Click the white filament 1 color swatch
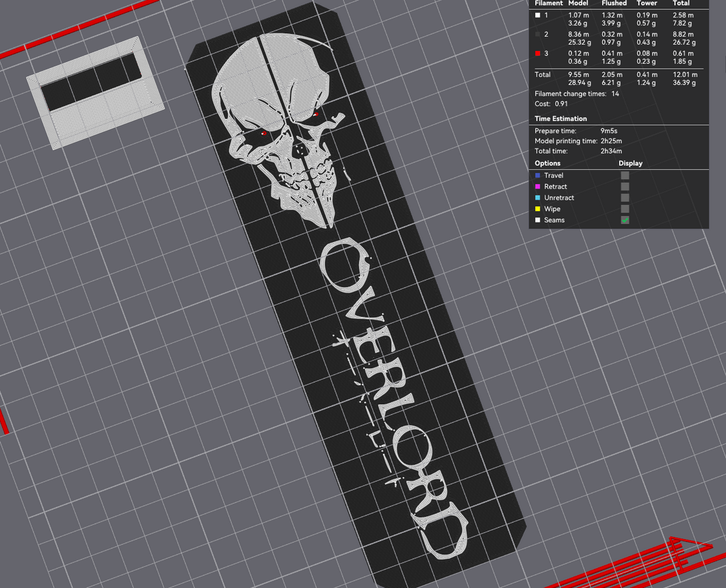This screenshot has width=726, height=588. [x=537, y=16]
